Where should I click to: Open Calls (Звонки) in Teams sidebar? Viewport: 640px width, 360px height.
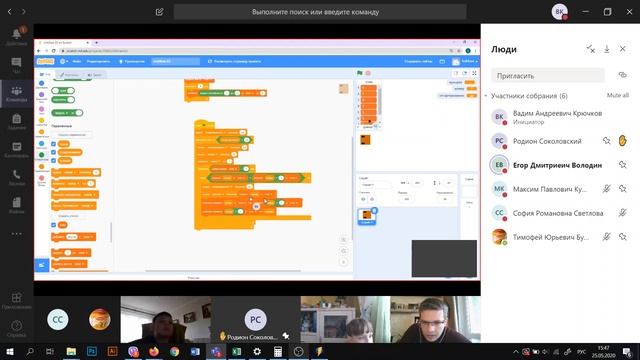click(x=16, y=178)
